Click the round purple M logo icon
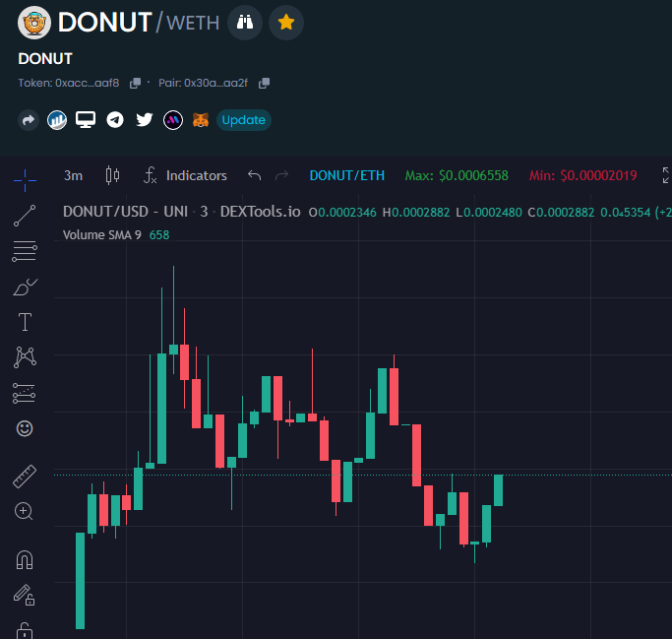The image size is (672, 639). 173,120
